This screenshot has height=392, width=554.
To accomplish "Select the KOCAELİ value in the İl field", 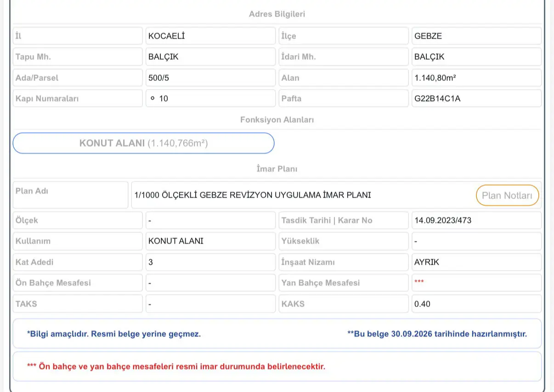I will tap(166, 36).
